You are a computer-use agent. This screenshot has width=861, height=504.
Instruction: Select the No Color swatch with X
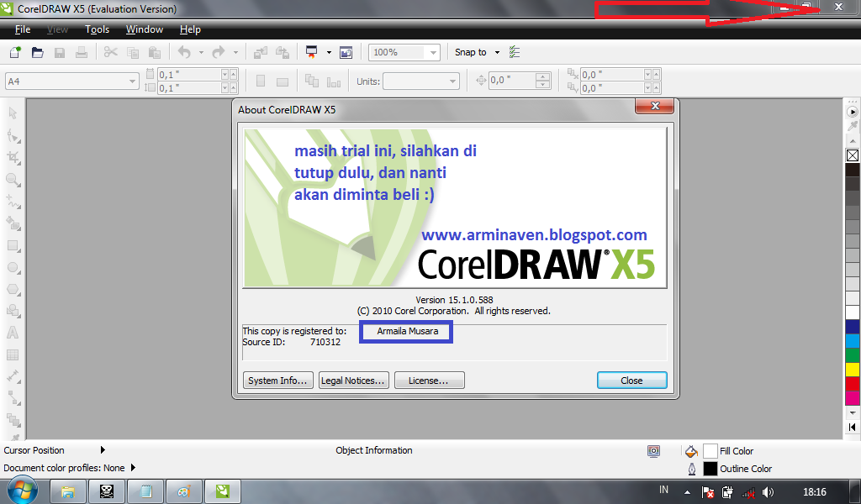(853, 155)
